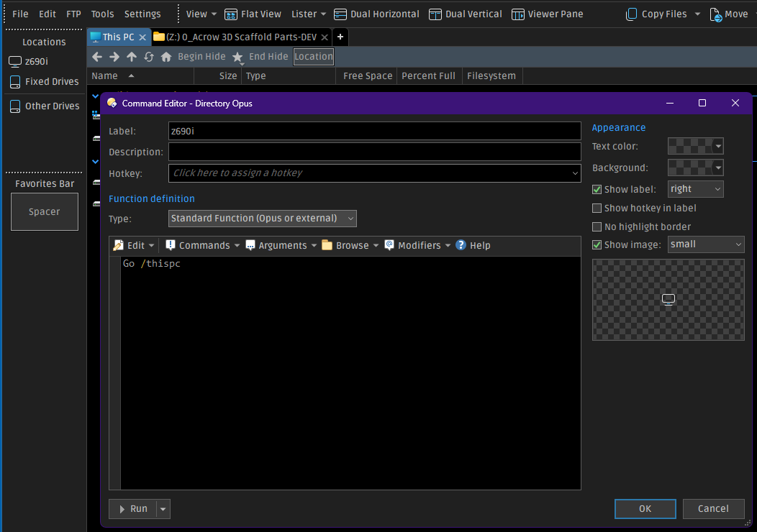
Task: Click the Copy Files icon
Action: [631, 14]
